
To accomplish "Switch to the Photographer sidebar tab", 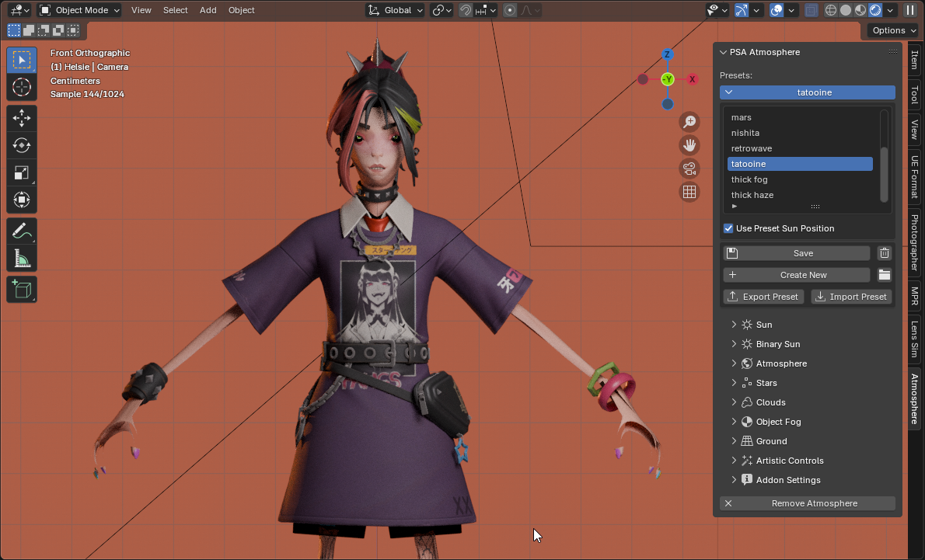I will [914, 242].
